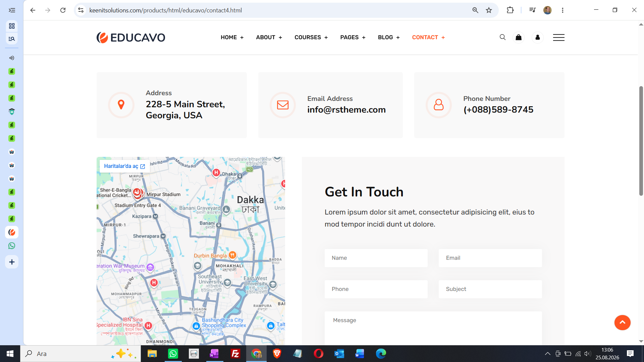Click the info@rstheme.com email text

coord(346,110)
